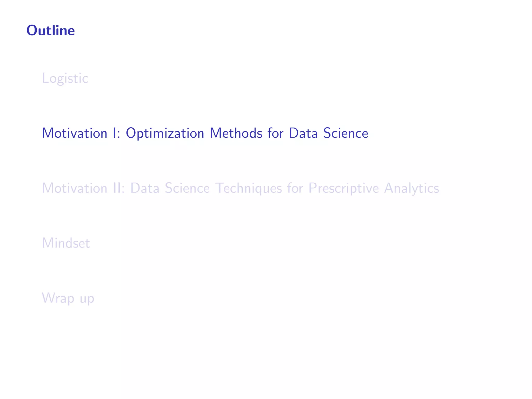Viewport: 532px width, 399px height.
Task: Click the Outline slide title
Action: click(51, 30)
